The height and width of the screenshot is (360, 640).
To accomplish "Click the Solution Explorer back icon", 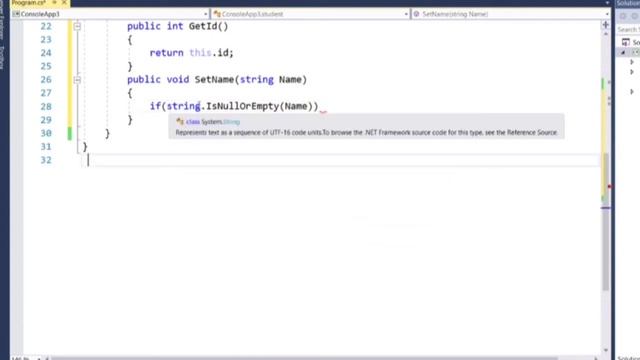I will [x=623, y=16].
